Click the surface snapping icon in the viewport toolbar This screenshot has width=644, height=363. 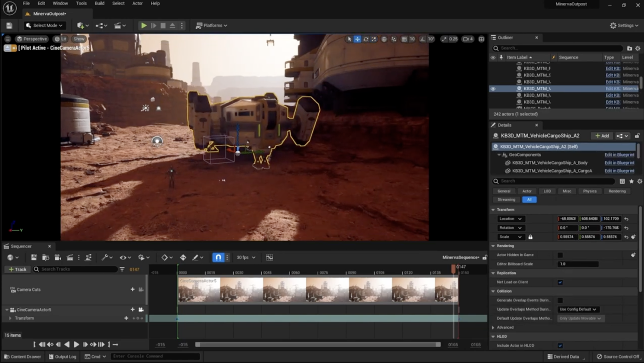pyautogui.click(x=394, y=39)
